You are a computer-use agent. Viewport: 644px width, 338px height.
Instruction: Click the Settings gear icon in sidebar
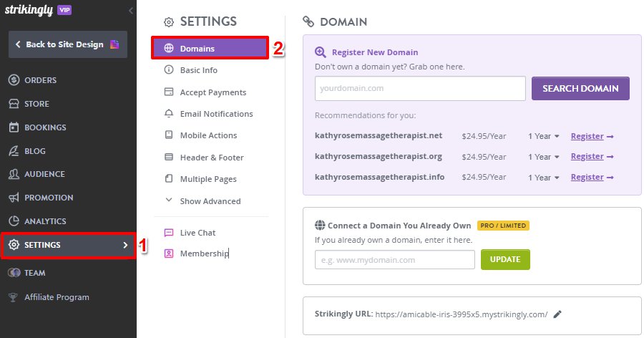click(14, 245)
